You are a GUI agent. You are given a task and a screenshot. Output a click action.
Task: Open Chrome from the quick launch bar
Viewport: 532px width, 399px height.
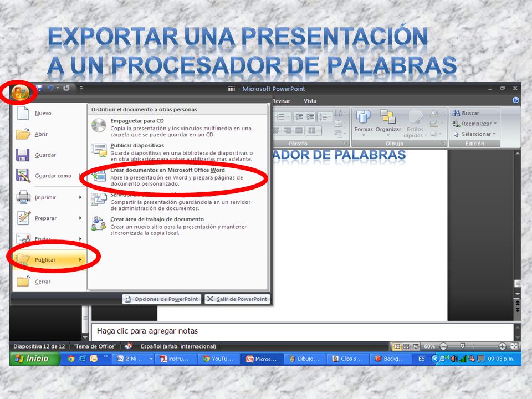[70, 359]
